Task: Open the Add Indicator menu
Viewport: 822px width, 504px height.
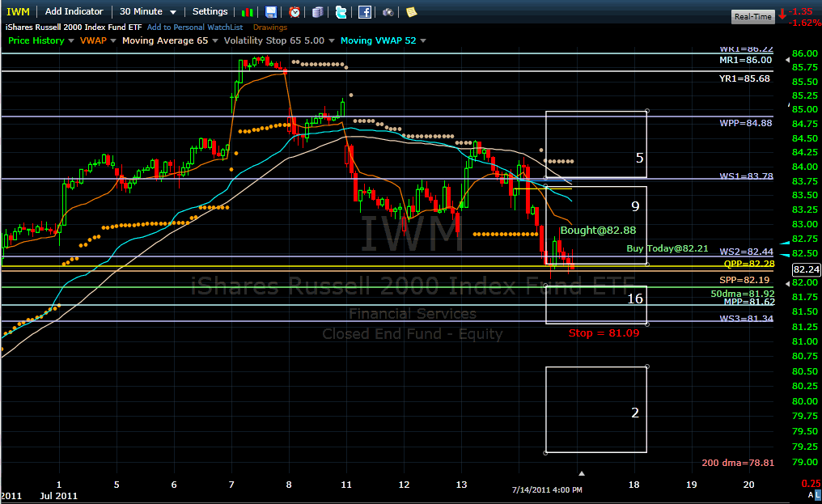Action: [74, 11]
